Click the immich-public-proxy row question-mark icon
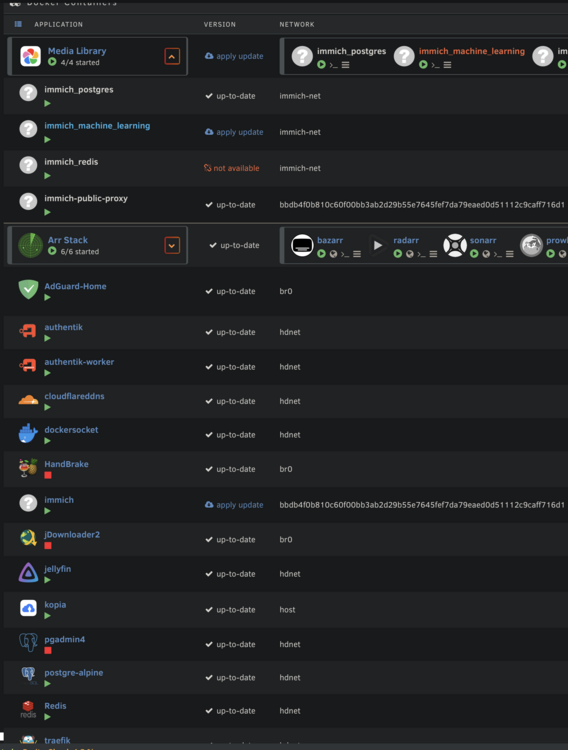 click(x=28, y=201)
